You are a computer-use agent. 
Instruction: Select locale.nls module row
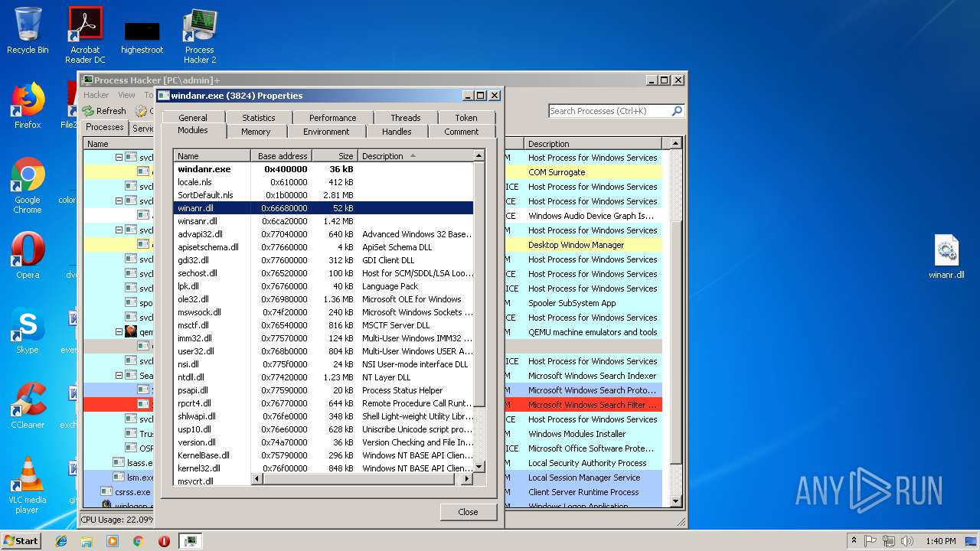tap(323, 182)
